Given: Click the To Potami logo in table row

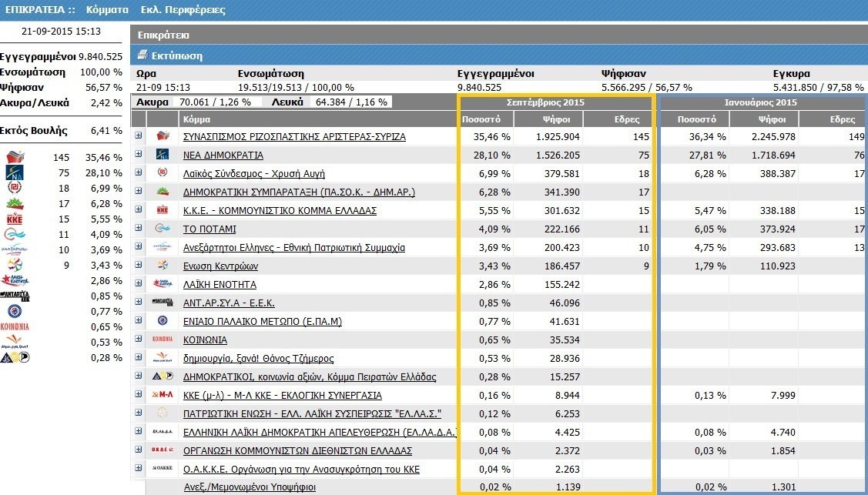Looking at the screenshot, I should [x=163, y=229].
